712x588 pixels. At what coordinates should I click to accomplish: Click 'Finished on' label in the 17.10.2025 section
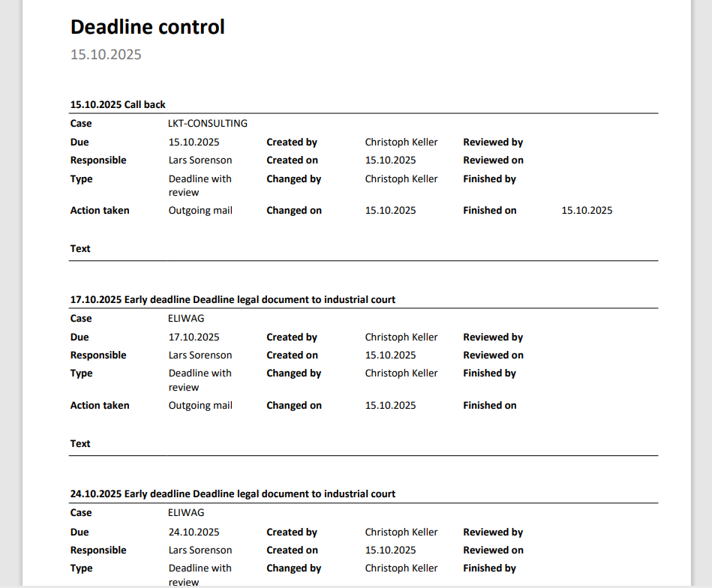[490, 406]
